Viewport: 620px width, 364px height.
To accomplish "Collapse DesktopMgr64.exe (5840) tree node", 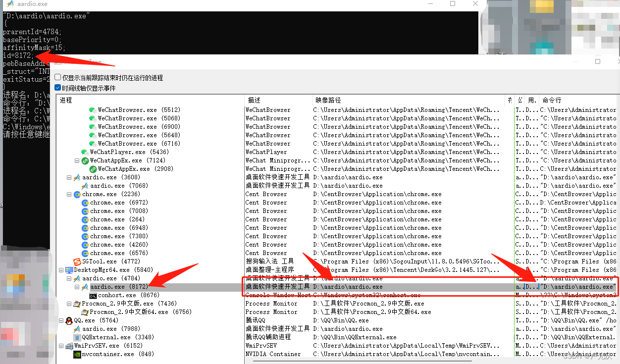I will tap(61, 270).
